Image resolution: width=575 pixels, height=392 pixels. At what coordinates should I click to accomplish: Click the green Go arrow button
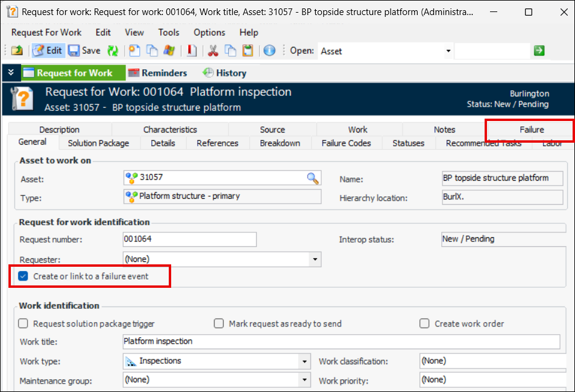coord(539,51)
